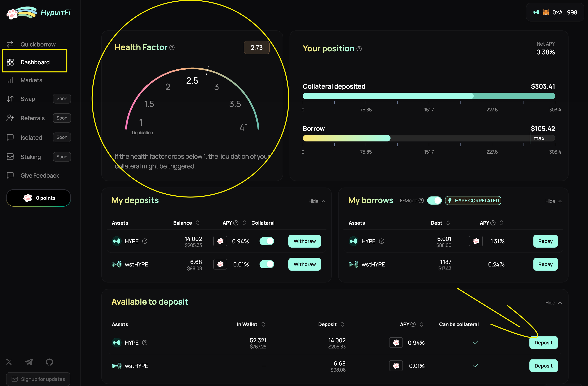Sort Available to deposit by APY
Image resolution: width=588 pixels, height=386 pixels.
pos(422,324)
